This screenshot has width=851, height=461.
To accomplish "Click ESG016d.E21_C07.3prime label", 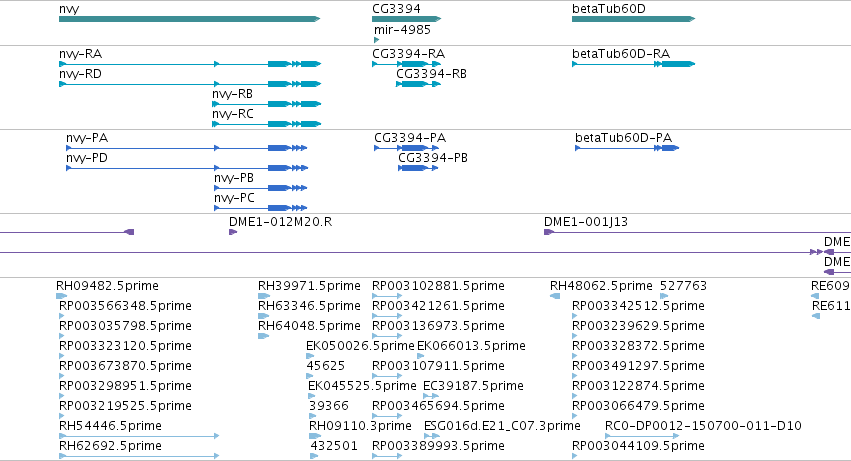I will [502, 426].
